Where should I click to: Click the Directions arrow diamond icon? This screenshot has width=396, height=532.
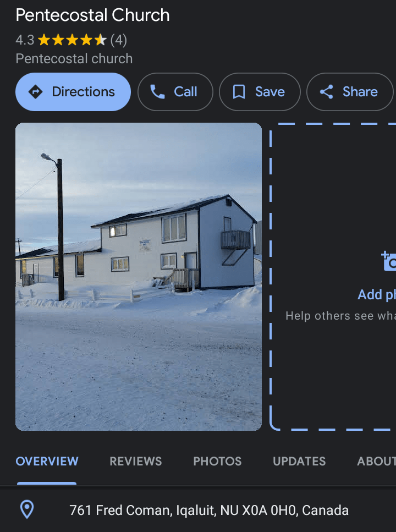[35, 92]
